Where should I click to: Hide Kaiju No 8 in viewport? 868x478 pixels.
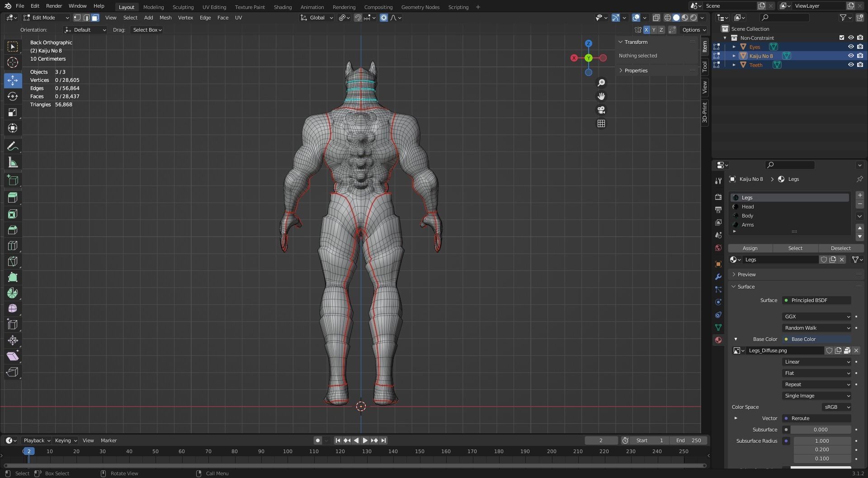tap(851, 56)
